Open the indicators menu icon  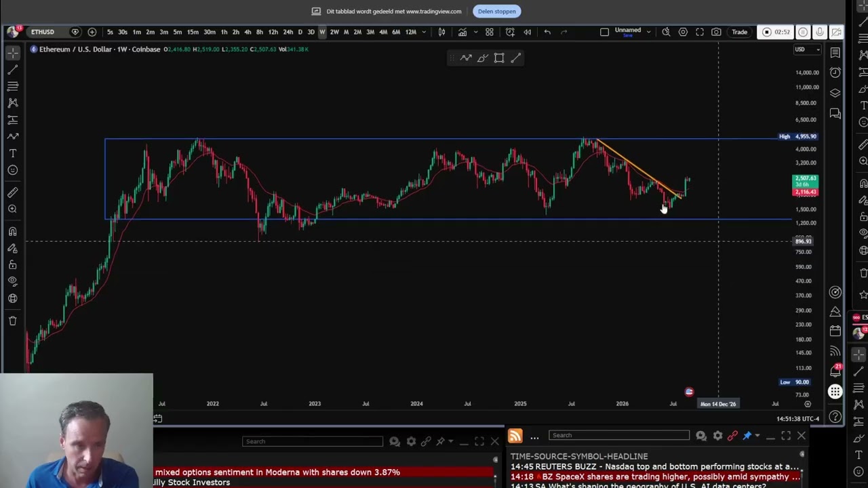click(462, 32)
